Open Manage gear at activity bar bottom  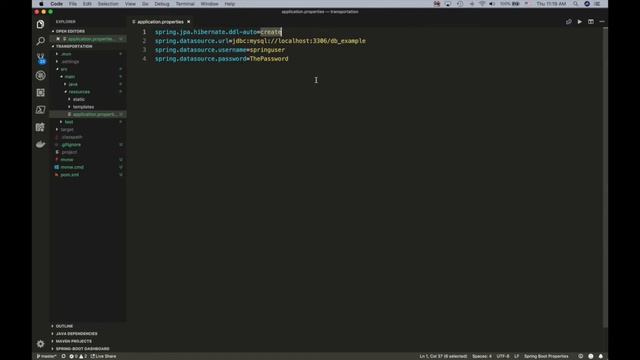pyautogui.click(x=40, y=344)
